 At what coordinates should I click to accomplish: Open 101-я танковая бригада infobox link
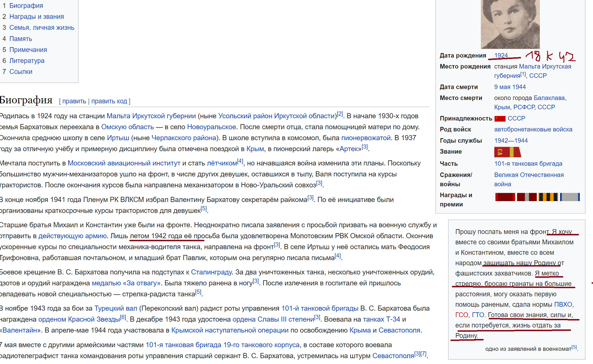click(x=528, y=164)
